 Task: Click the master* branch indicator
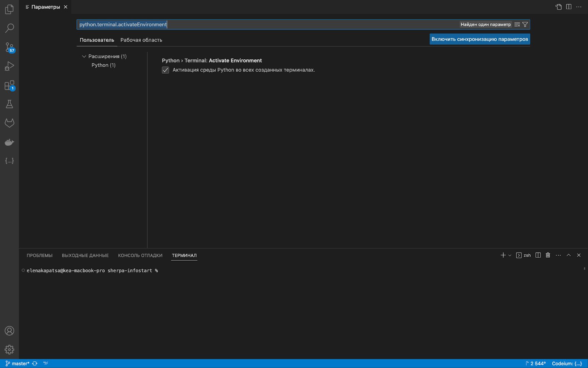click(17, 364)
